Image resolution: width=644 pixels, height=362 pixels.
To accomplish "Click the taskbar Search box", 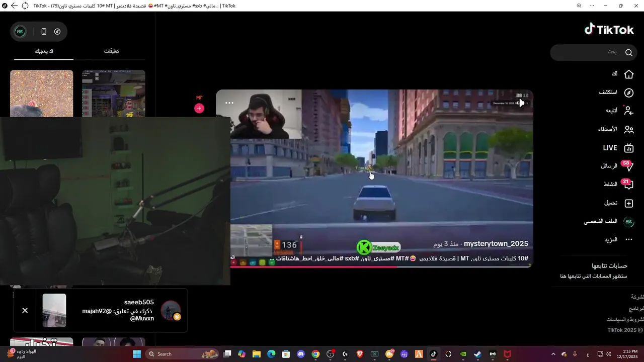I will (183, 354).
